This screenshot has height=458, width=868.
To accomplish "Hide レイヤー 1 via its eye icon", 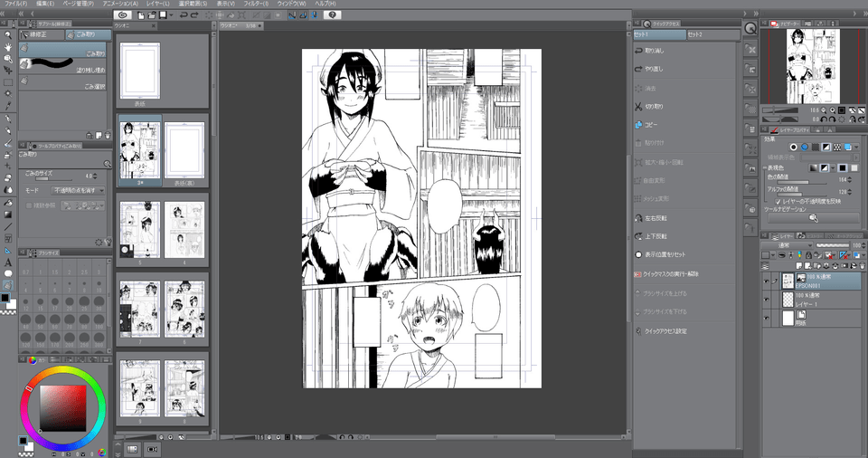I will point(766,300).
